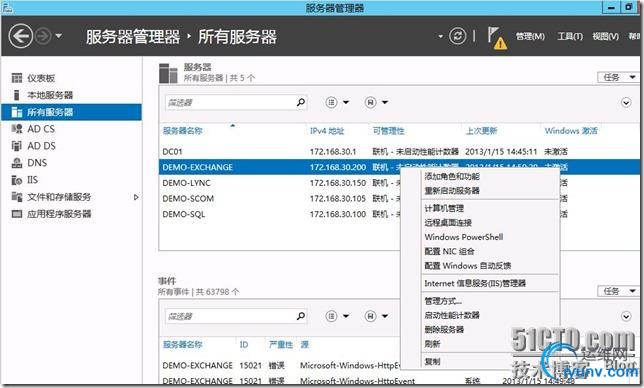
Task: Sort by Windows 激活 column
Action: click(x=571, y=131)
